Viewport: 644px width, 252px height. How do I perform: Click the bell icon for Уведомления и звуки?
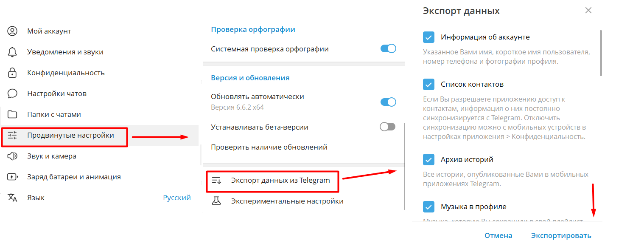[x=12, y=51]
